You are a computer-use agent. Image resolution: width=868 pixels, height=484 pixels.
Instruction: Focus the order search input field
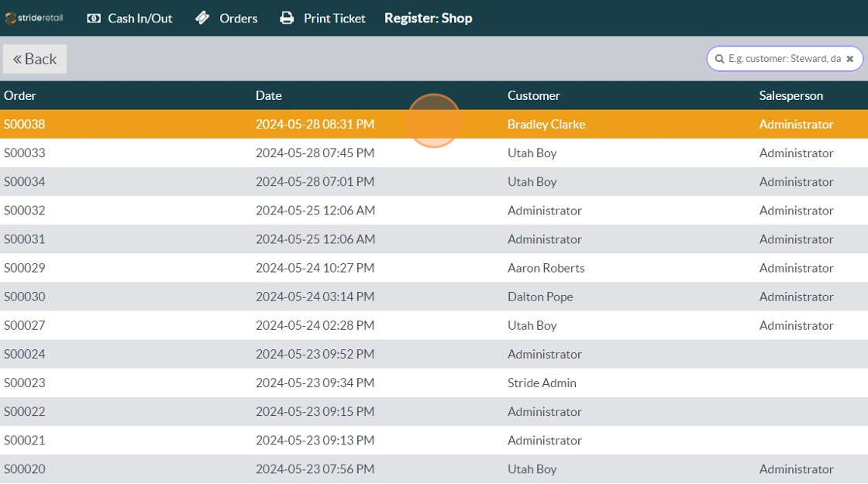(x=784, y=59)
